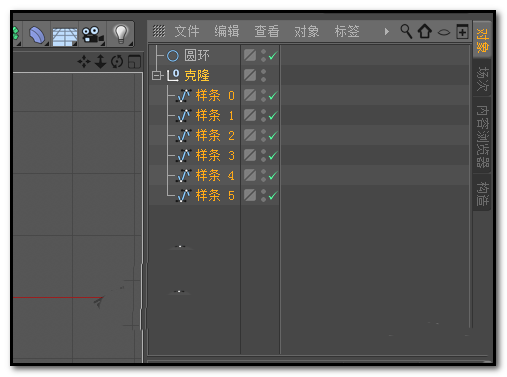Collapse the 克隆 tree node
This screenshot has height=377, width=507.
pos(156,76)
